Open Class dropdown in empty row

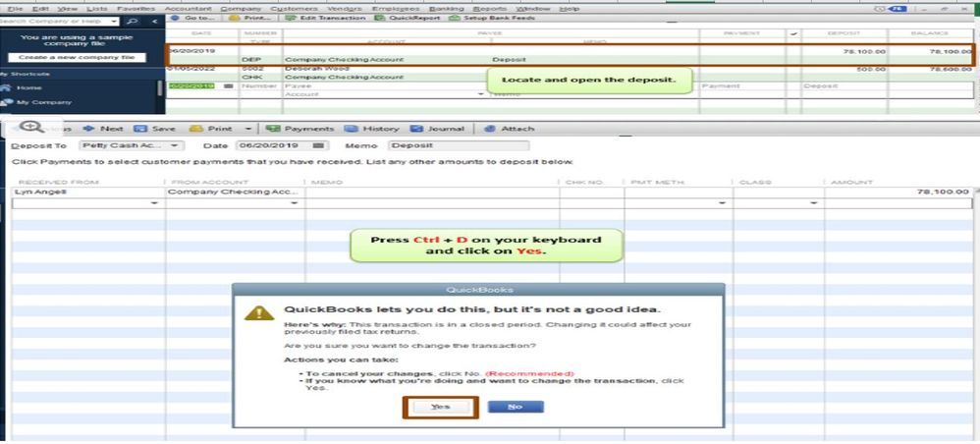pyautogui.click(x=813, y=203)
